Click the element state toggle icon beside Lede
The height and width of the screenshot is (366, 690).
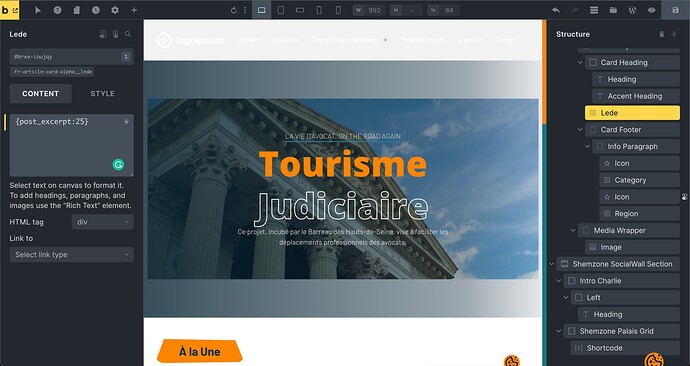coord(103,34)
